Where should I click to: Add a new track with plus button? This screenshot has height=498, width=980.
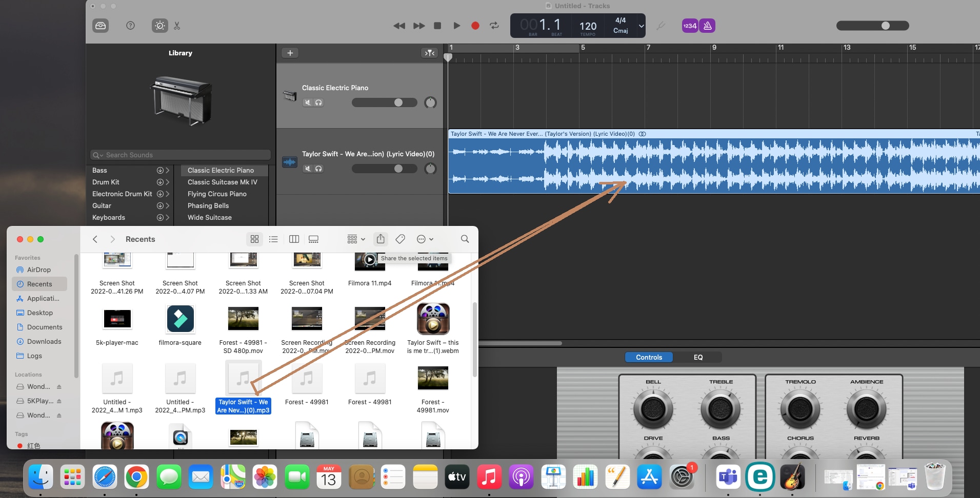[290, 53]
